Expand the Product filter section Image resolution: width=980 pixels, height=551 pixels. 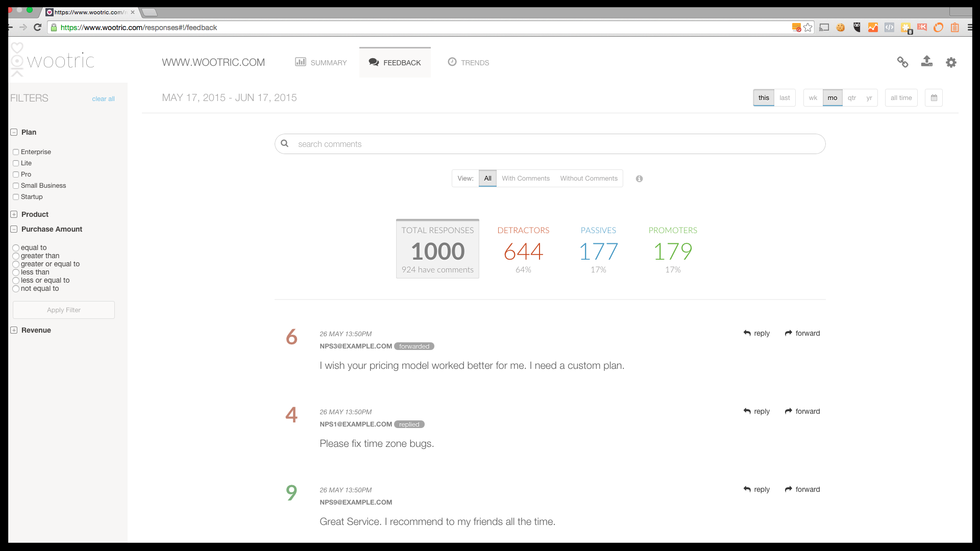pos(14,214)
